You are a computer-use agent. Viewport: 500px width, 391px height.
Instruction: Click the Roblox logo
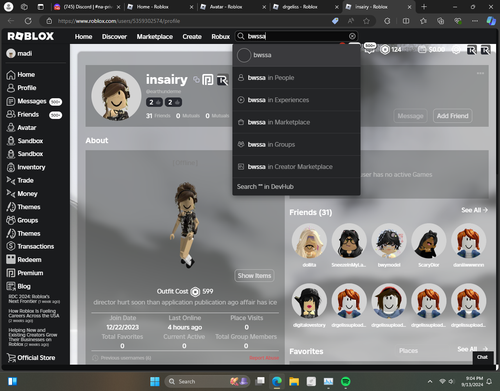click(x=31, y=36)
